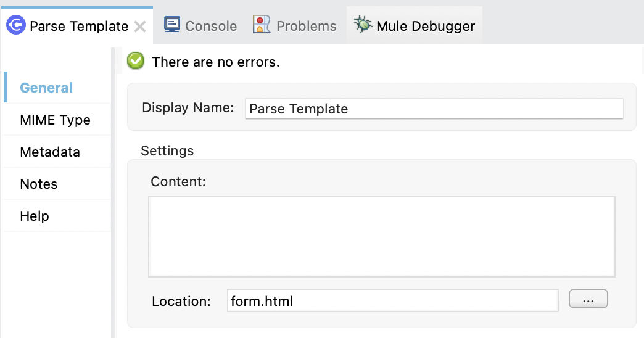Select the Parse Template tab title
The width and height of the screenshot is (644, 338).
79,26
